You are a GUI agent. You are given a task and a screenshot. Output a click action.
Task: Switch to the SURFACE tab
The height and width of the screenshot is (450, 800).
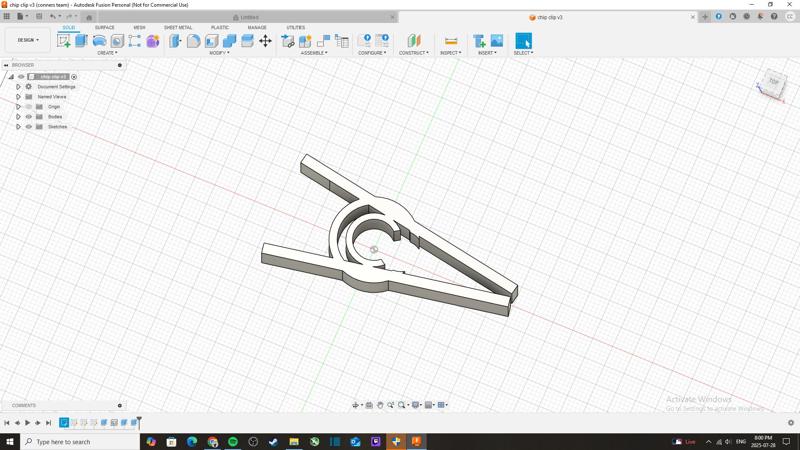tap(105, 28)
